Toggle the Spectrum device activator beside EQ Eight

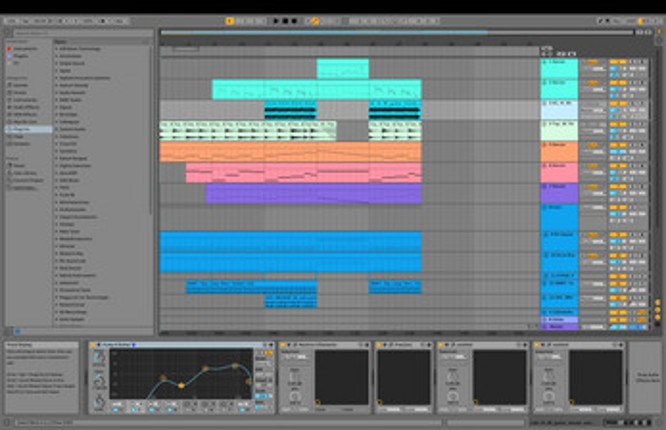[283, 345]
